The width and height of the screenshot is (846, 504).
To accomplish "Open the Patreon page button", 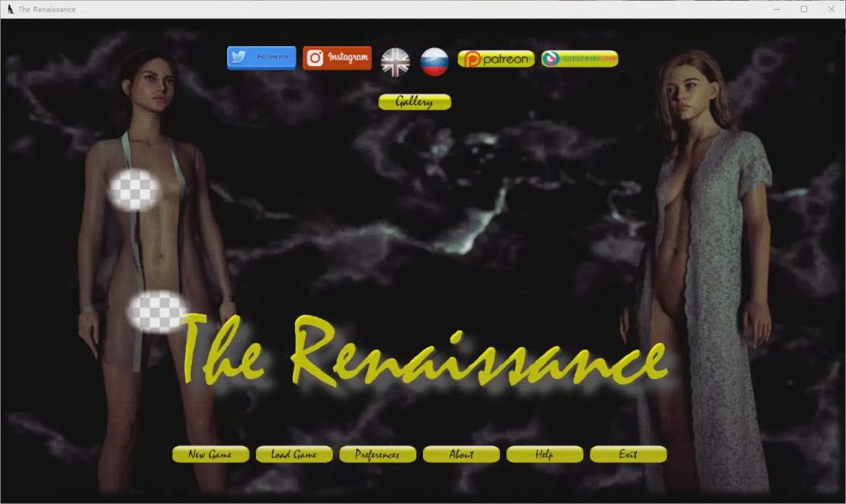I will coord(496,59).
